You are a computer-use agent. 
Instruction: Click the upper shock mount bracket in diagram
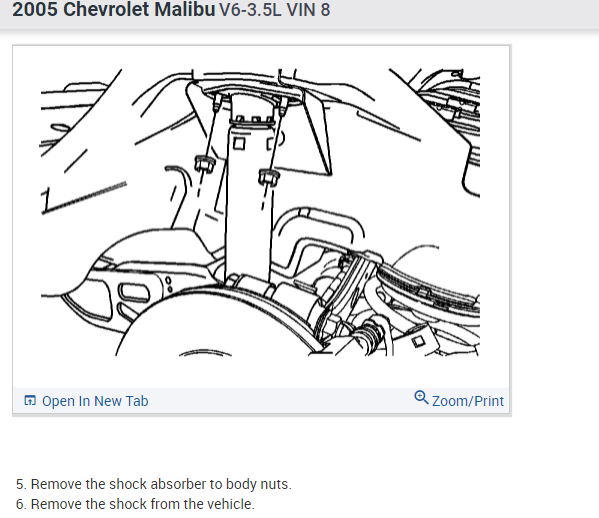point(252,109)
